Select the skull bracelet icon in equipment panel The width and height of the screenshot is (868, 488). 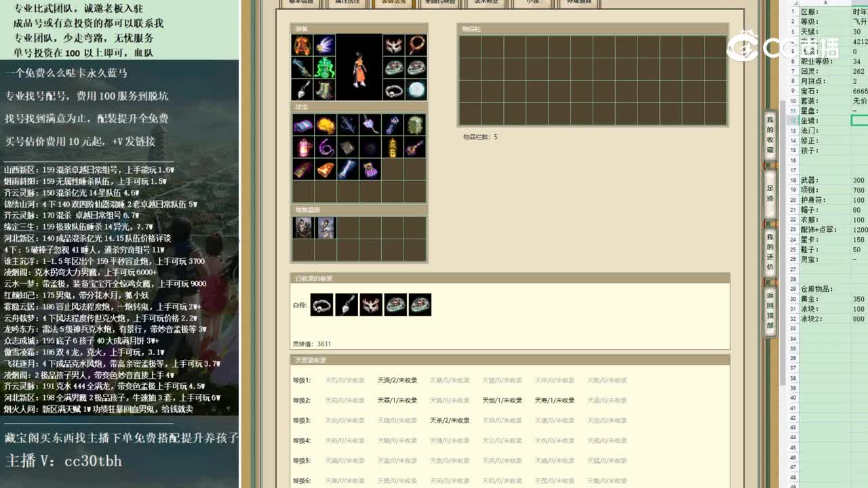pyautogui.click(x=394, y=90)
